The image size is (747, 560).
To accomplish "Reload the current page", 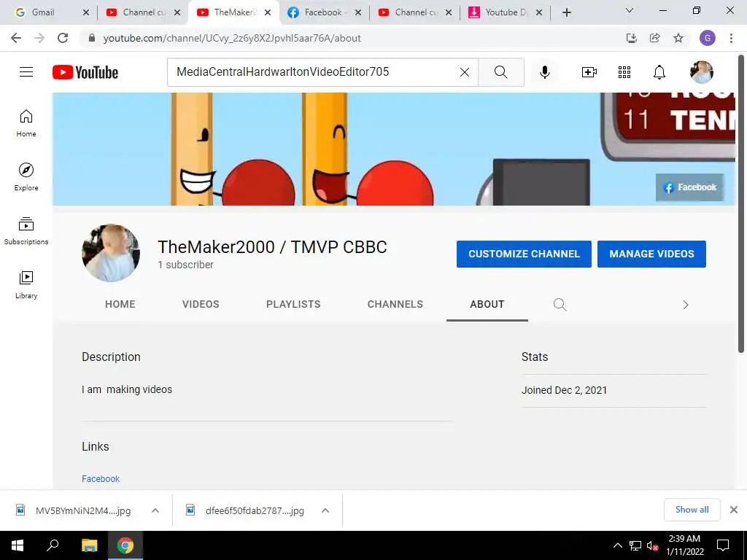I will (x=63, y=38).
